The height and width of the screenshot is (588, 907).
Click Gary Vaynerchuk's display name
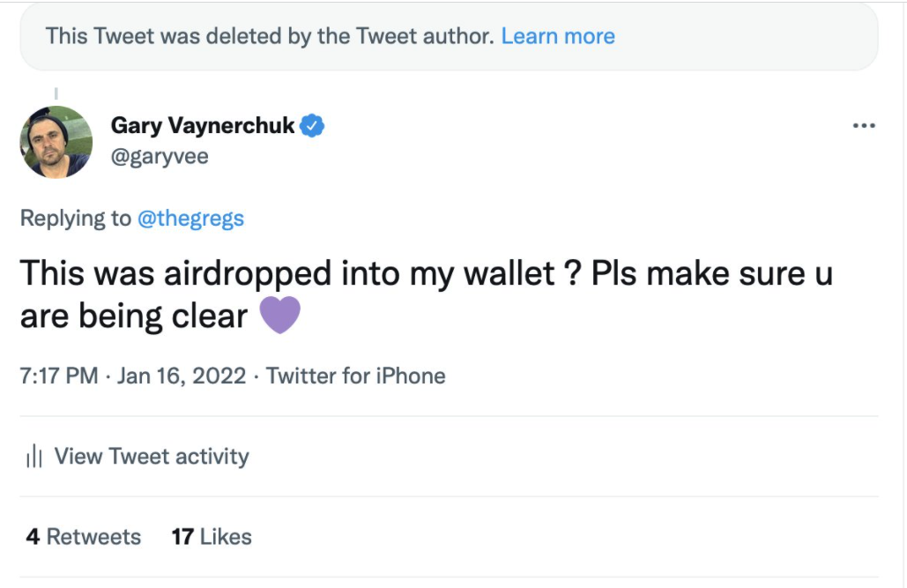203,125
